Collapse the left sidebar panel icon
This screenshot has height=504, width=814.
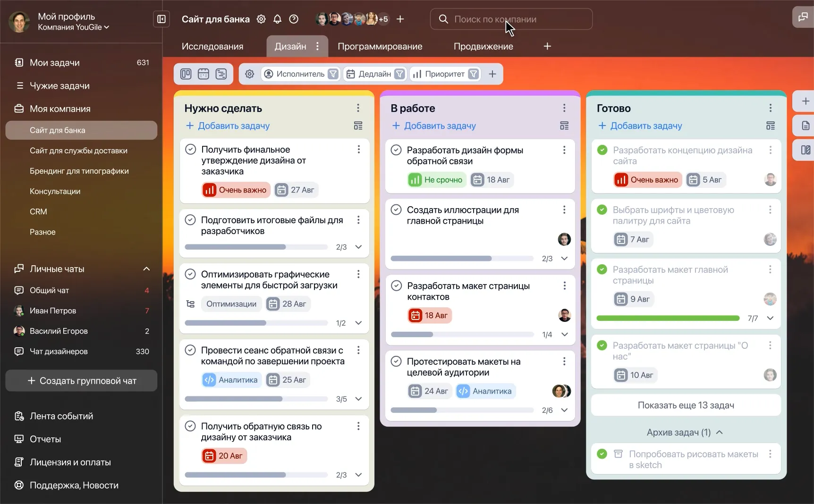[161, 19]
